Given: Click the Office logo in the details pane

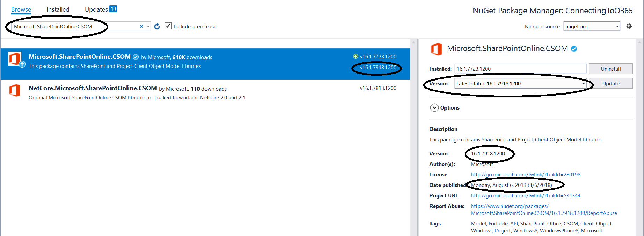Looking at the screenshot, I should [436, 49].
